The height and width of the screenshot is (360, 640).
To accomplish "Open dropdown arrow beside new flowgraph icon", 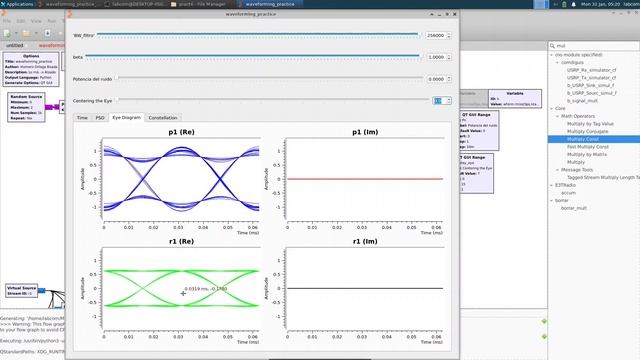I will [16, 33].
